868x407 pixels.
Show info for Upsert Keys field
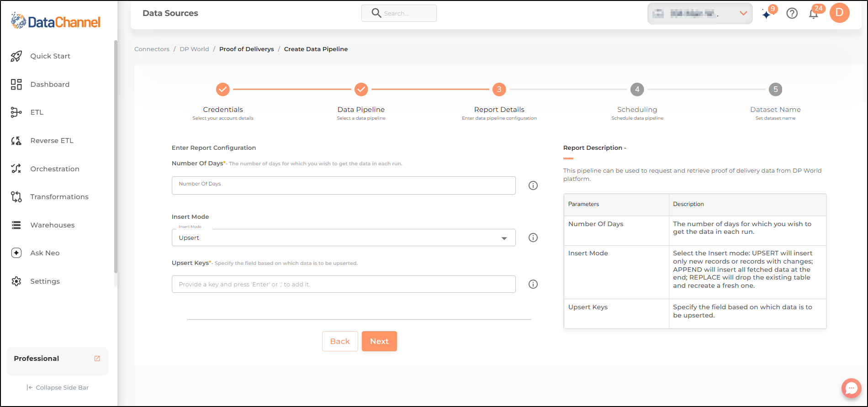pos(533,284)
